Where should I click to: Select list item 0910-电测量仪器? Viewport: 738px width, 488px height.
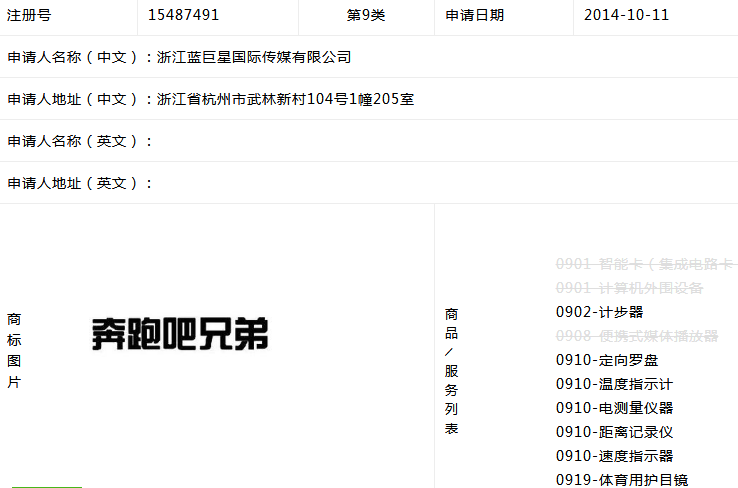tap(614, 408)
